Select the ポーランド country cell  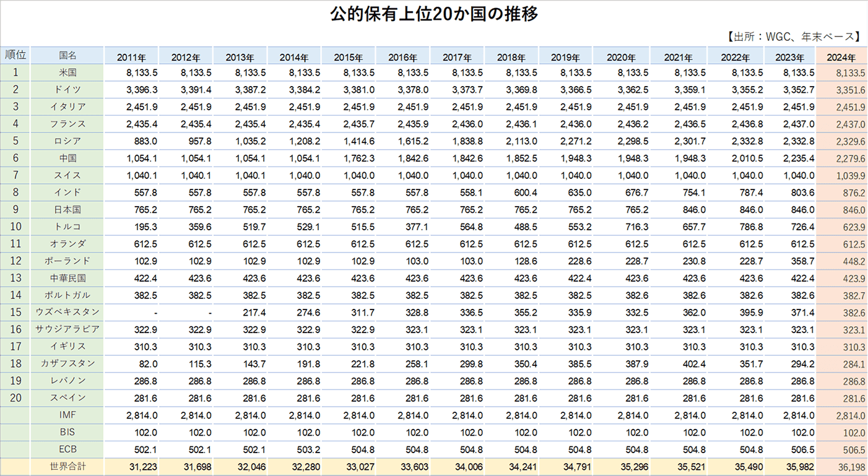[67, 261]
